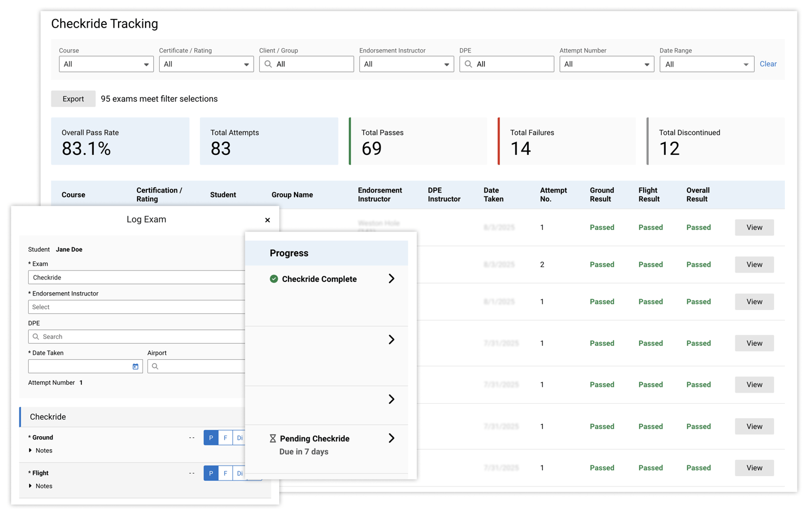Image resolution: width=812 pixels, height=513 pixels.
Task: Click the Clear filters link
Action: pyautogui.click(x=768, y=64)
